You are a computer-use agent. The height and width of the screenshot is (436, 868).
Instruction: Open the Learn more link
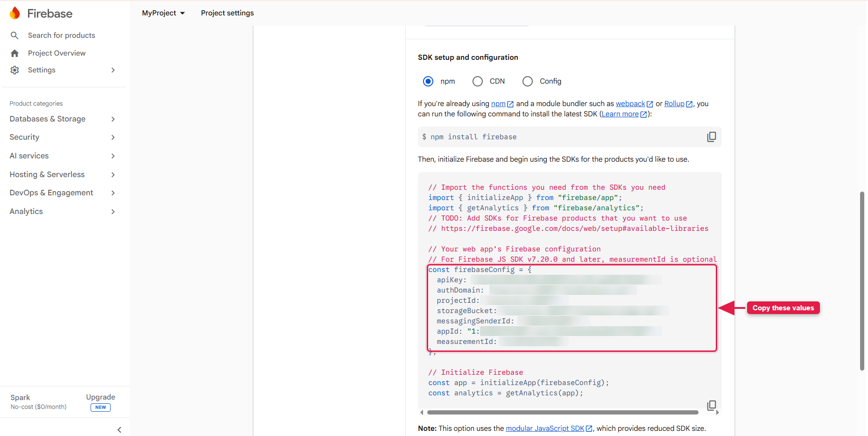[x=620, y=114]
